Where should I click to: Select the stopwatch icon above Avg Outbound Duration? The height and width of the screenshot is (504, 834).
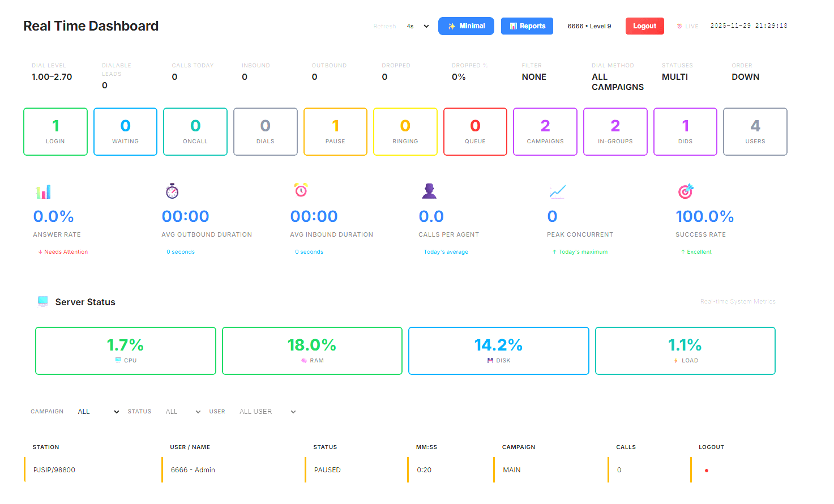(172, 191)
